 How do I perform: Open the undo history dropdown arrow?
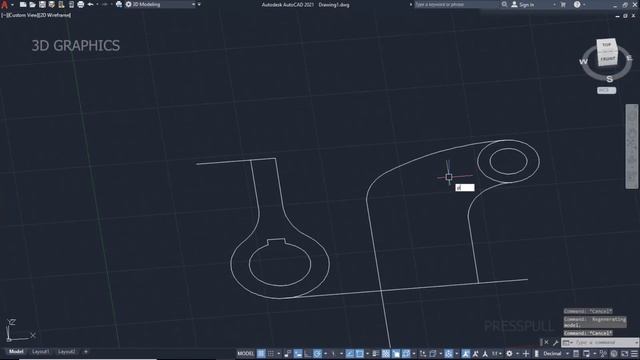coord(97,4)
